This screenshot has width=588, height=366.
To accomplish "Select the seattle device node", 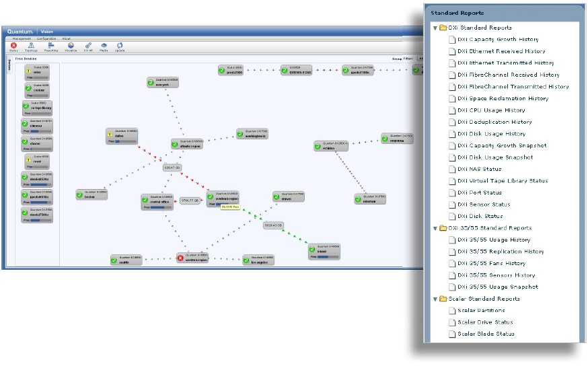I will pyautogui.click(x=126, y=260).
